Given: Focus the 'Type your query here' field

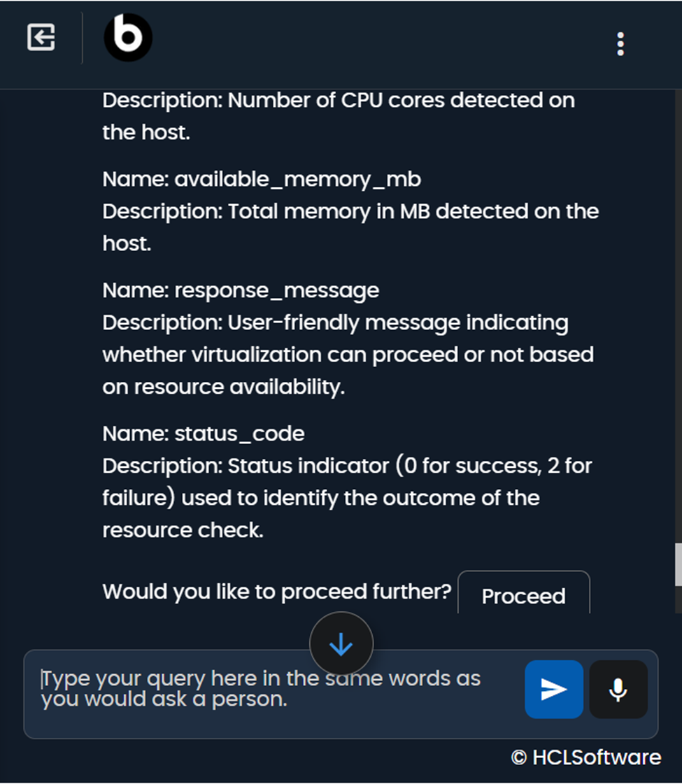Looking at the screenshot, I should [x=273, y=690].
